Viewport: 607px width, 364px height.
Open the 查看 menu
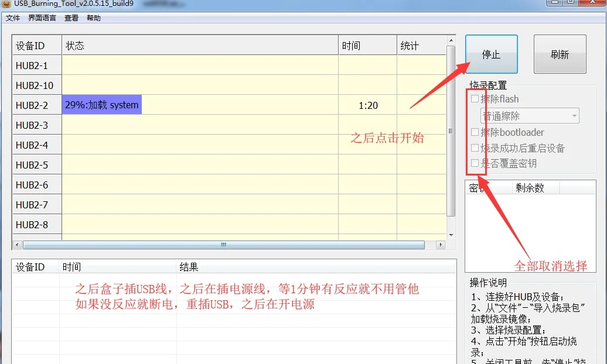click(71, 18)
